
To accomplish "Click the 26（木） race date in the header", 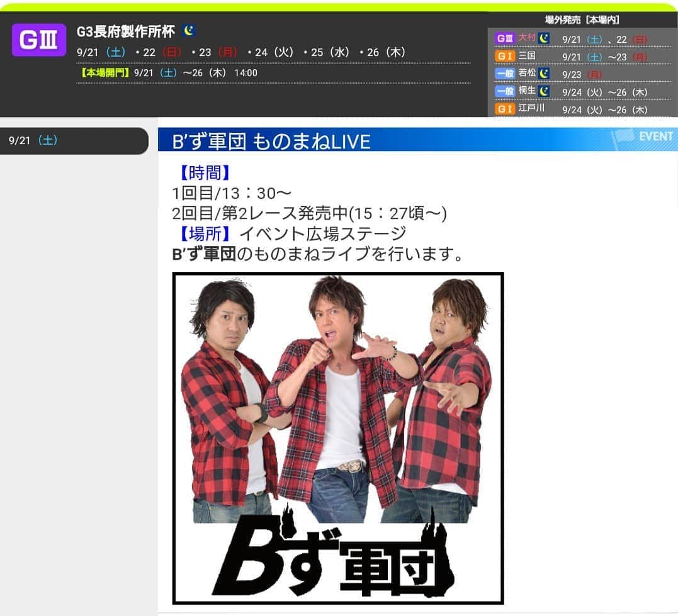I will (386, 52).
